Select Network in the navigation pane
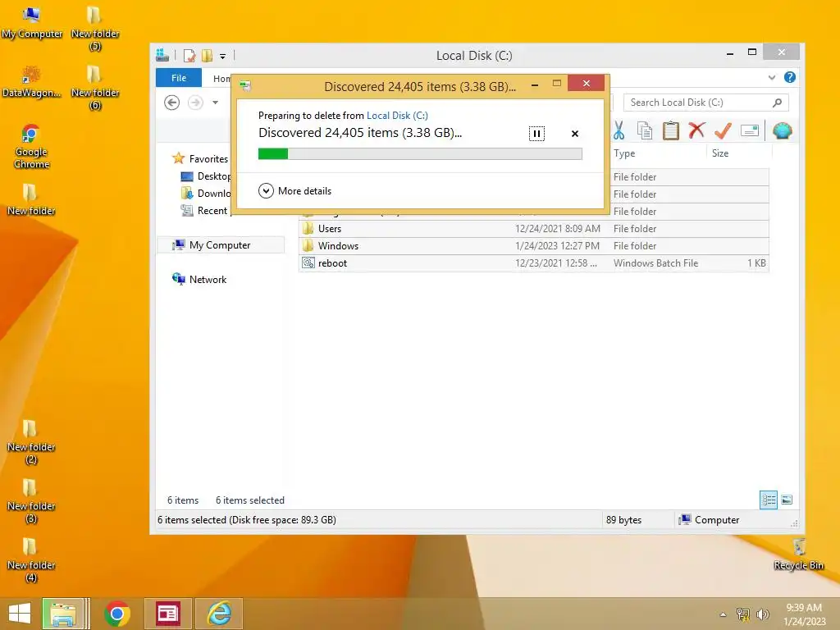This screenshot has width=840, height=630. click(199, 279)
